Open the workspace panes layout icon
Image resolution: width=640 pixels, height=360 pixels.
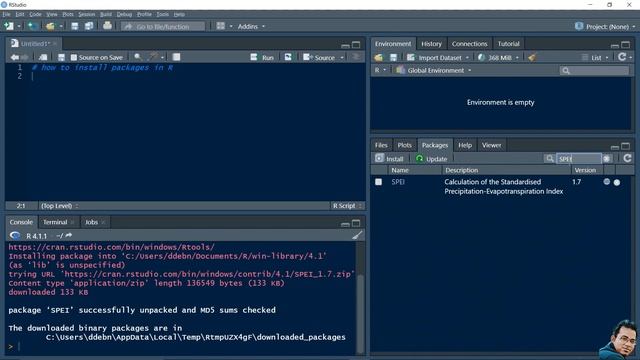[x=221, y=26]
